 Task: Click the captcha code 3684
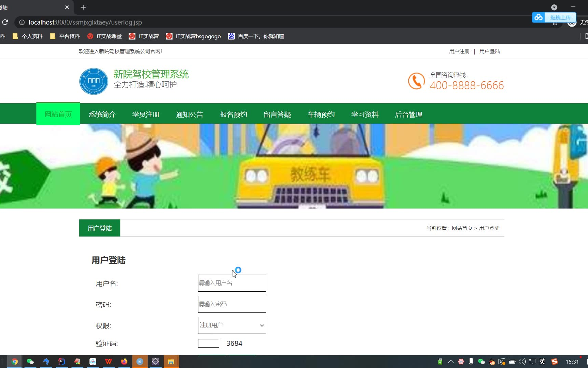pos(234,343)
